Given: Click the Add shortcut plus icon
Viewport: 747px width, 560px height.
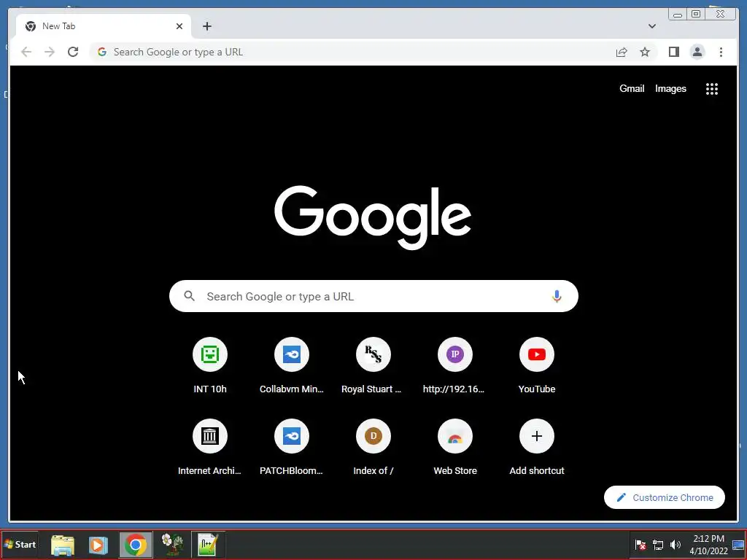Looking at the screenshot, I should pyautogui.click(x=536, y=436).
